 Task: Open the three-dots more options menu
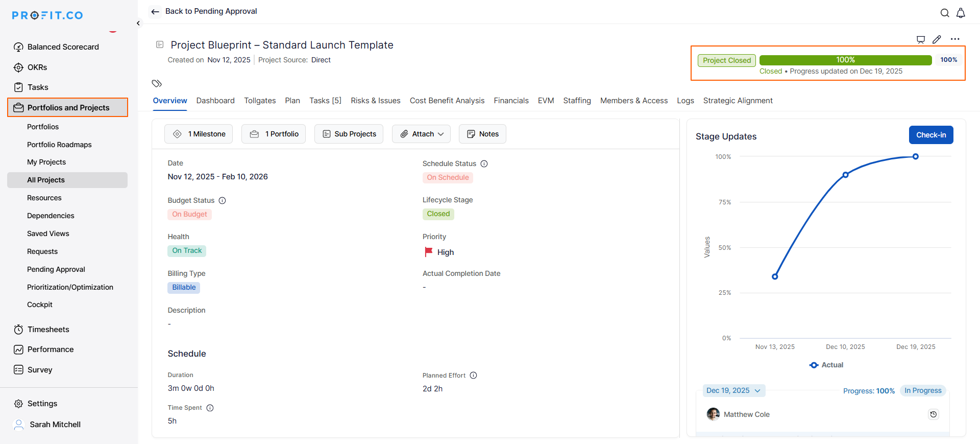[955, 39]
